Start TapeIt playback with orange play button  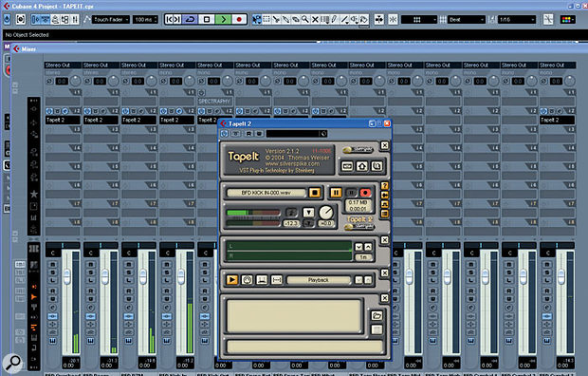(232, 280)
